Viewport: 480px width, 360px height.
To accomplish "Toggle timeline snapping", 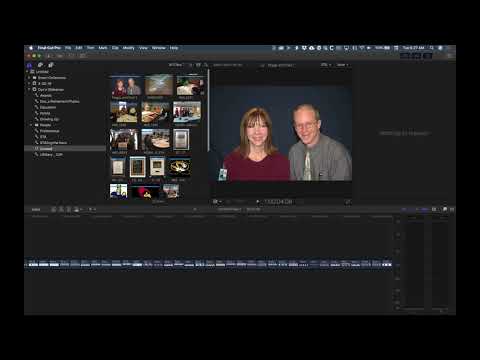I will tap(425, 209).
